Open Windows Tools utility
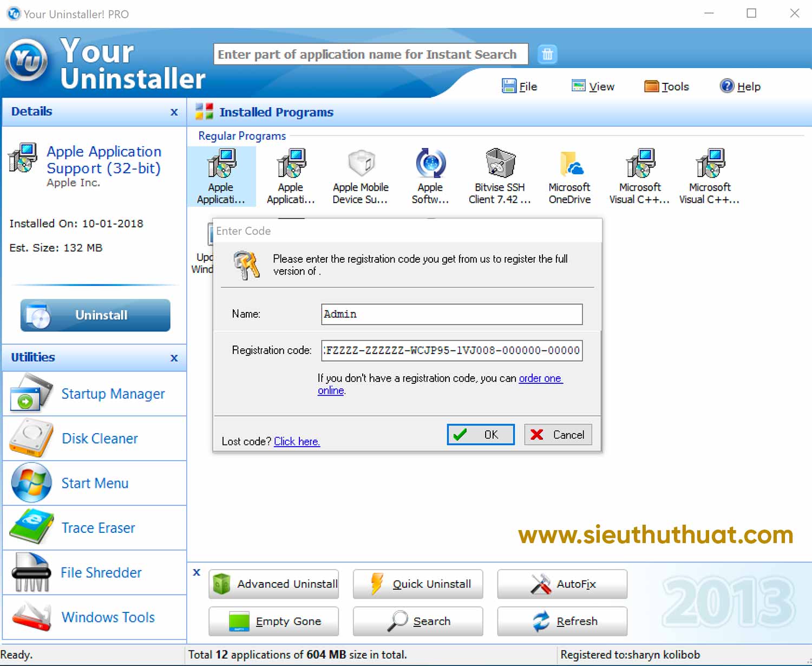Viewport: 812px width, 666px height. point(95,617)
